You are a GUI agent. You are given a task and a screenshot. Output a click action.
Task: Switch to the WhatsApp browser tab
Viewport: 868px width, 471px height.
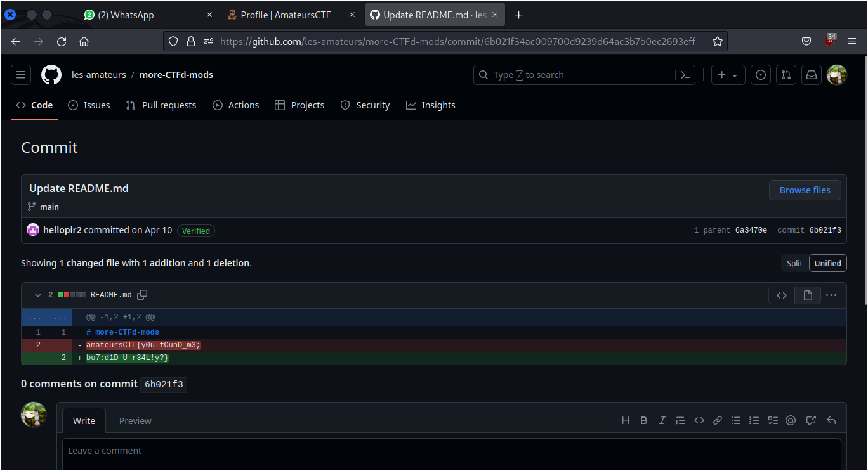point(149,15)
